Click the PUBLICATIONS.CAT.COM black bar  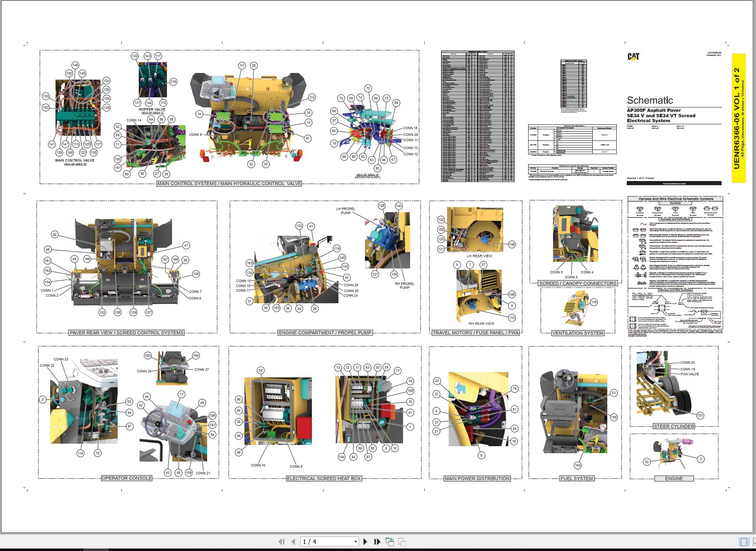674,183
